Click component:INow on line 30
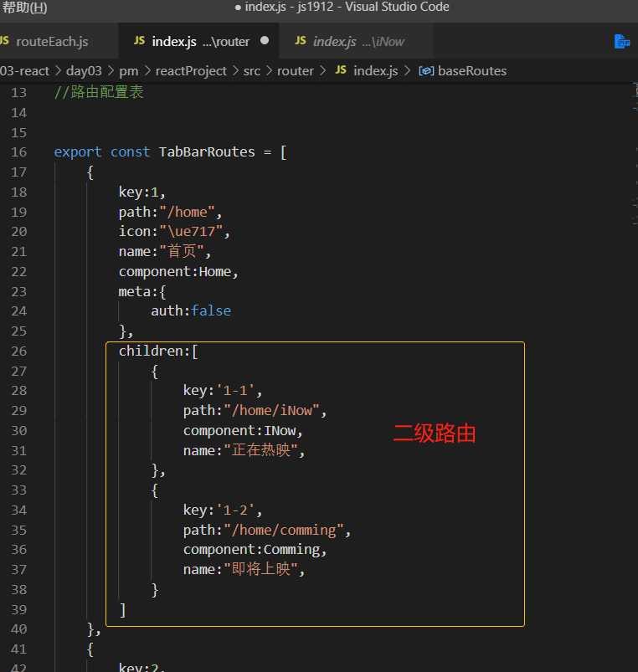Screen dimensions: 638x672 [239, 430]
